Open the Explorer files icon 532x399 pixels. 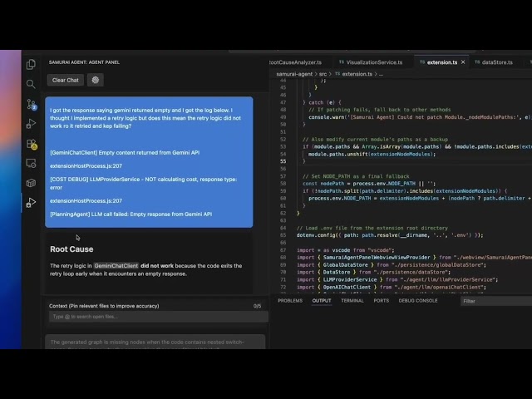click(x=31, y=64)
